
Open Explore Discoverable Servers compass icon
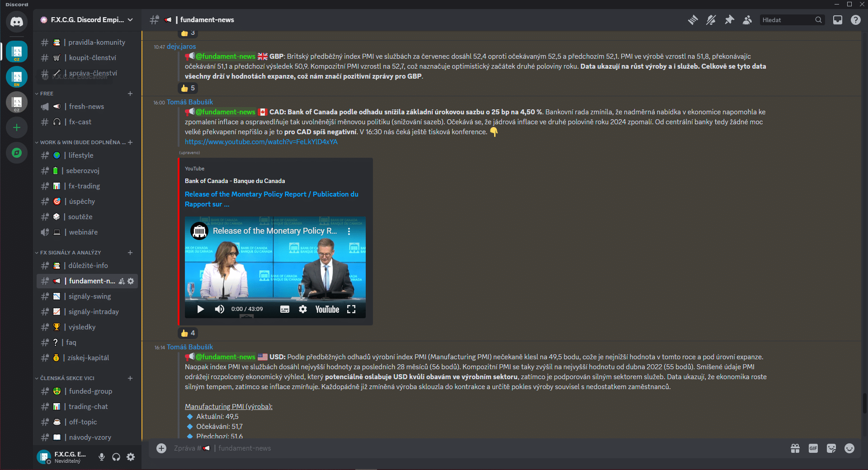(x=17, y=153)
